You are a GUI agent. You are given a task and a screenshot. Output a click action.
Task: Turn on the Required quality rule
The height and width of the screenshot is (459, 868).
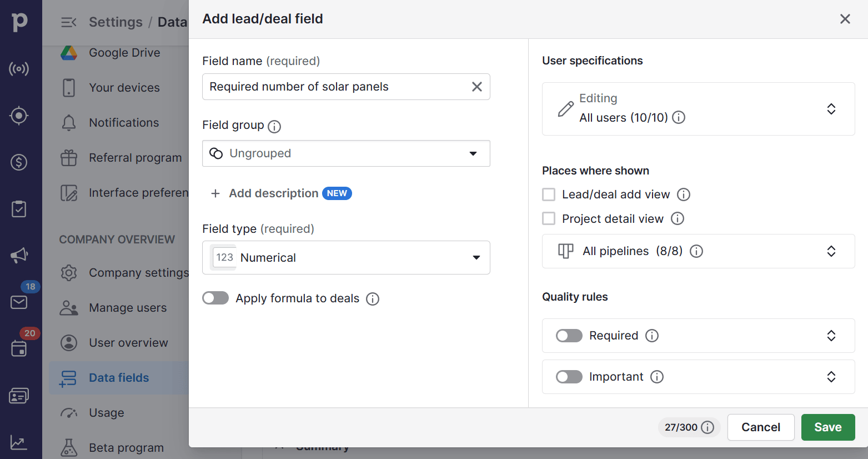point(569,336)
